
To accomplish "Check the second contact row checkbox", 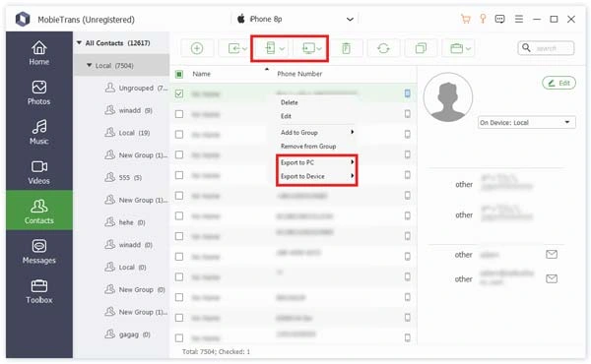I will point(179,114).
